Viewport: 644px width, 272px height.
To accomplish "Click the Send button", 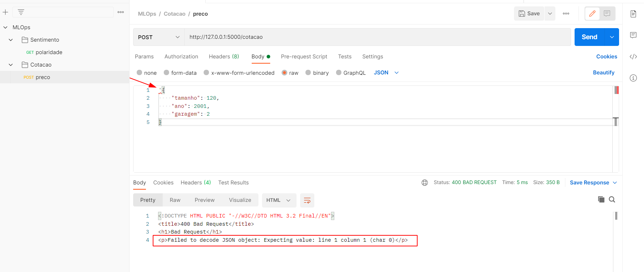I will tap(590, 37).
